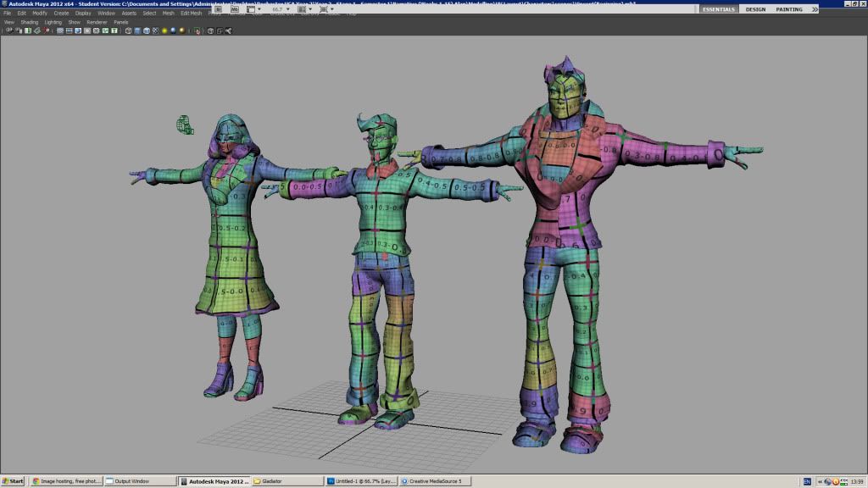Toggle the field chart icon
This screenshot has height=488, width=868.
coord(97,31)
